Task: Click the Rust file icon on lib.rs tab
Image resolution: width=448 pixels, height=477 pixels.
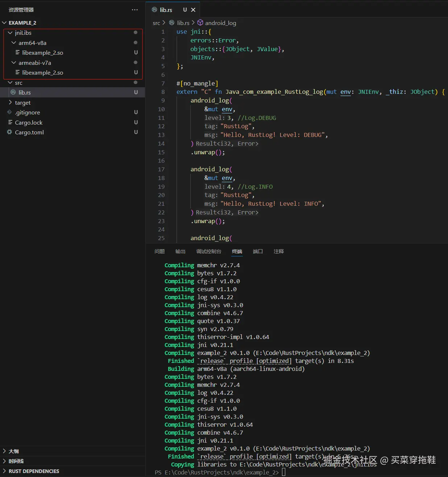Action: [154, 10]
